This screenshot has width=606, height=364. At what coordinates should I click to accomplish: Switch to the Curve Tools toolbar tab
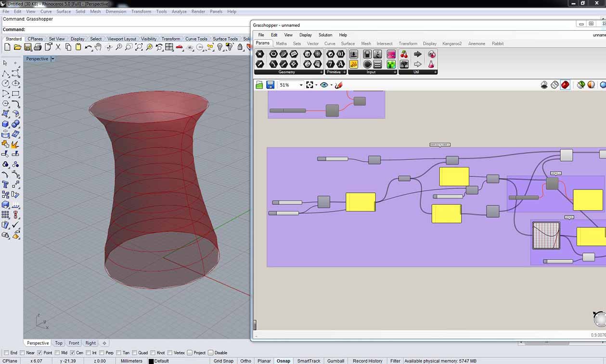[x=196, y=39]
